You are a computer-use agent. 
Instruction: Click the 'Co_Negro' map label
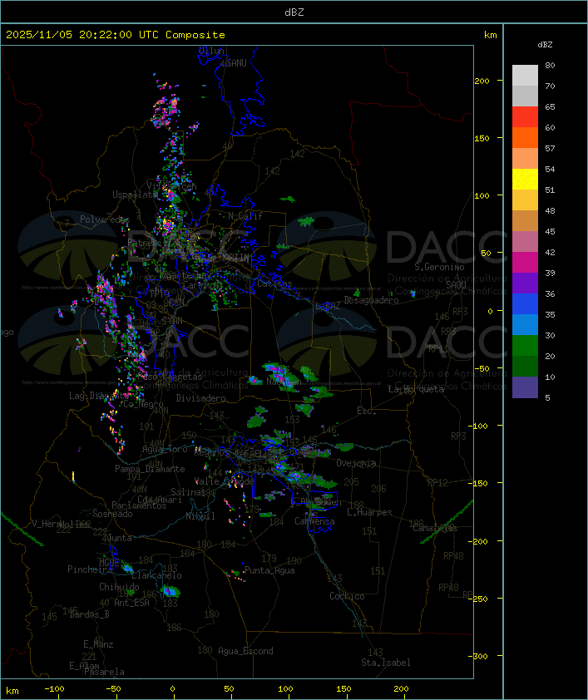[143, 404]
